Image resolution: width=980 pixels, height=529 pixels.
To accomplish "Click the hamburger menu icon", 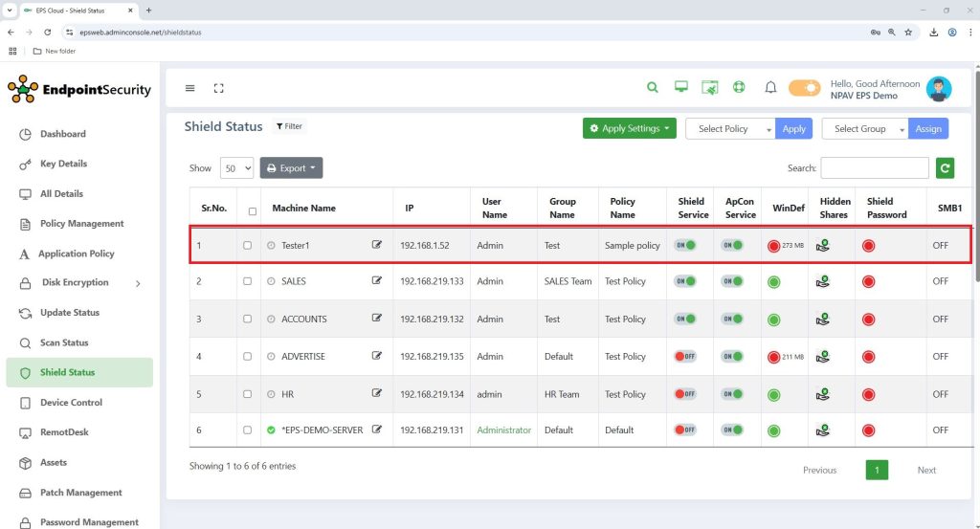I will pos(189,88).
